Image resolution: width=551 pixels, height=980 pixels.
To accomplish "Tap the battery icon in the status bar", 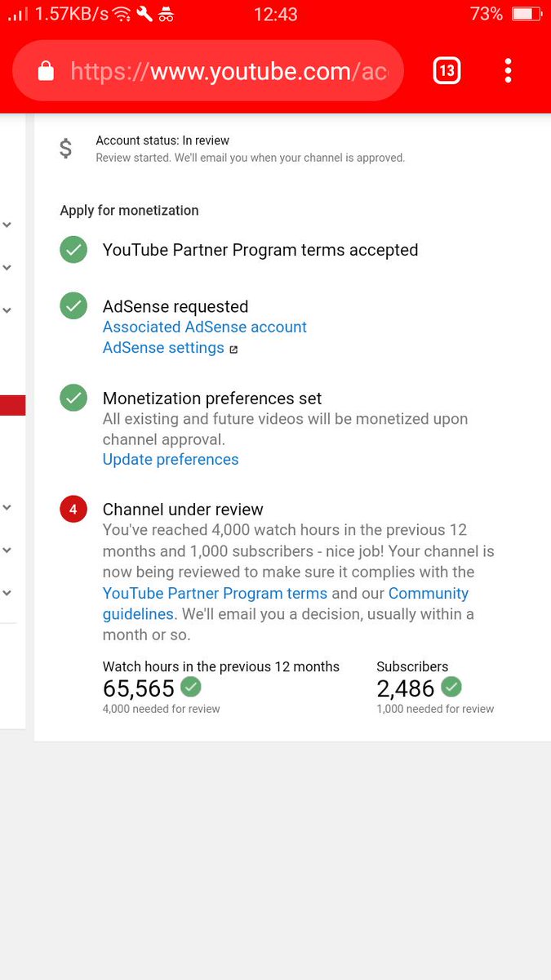I will (x=527, y=14).
